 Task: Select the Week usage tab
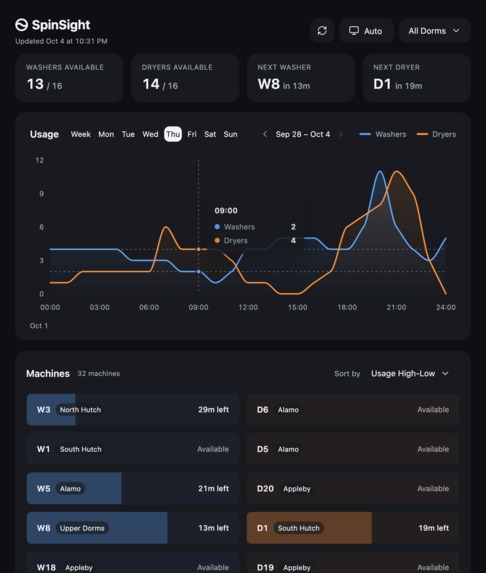point(80,134)
